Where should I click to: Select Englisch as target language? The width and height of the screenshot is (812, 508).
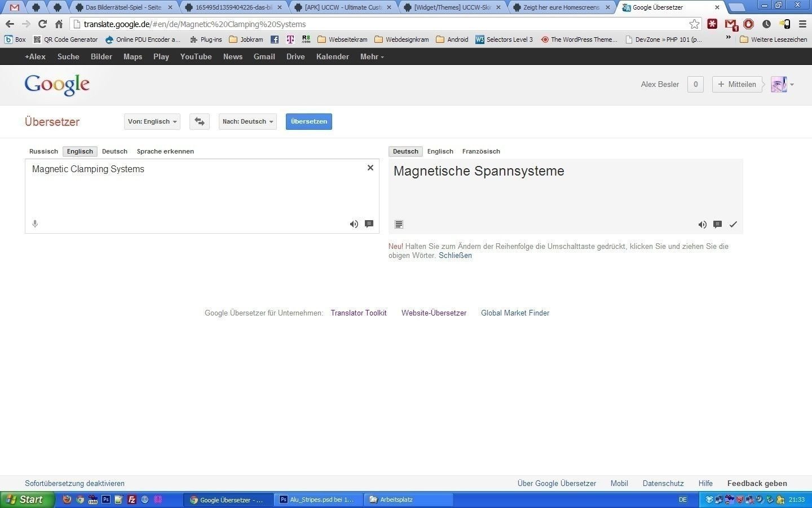point(440,151)
